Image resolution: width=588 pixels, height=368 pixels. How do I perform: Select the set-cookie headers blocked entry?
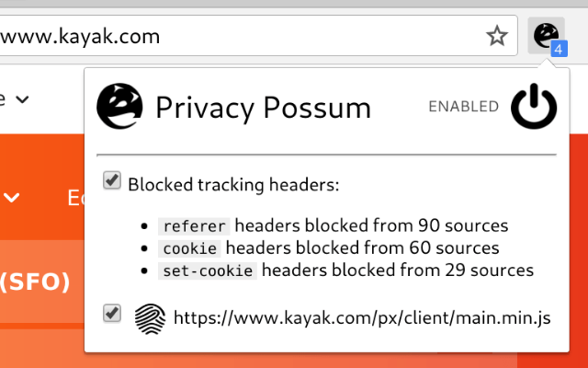tap(346, 270)
